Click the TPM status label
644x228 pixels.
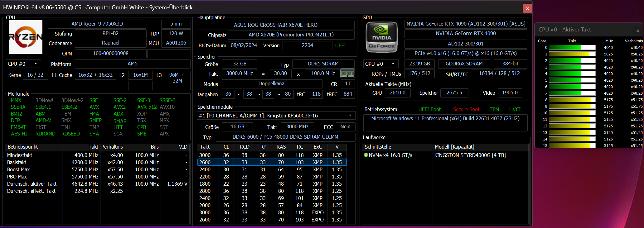pos(494,110)
